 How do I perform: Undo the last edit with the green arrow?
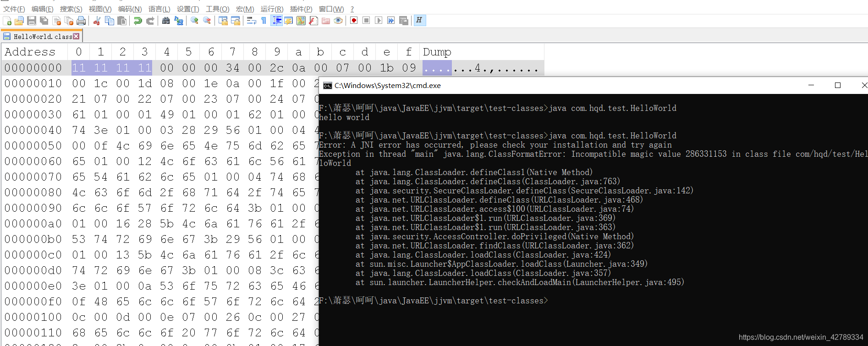click(x=137, y=21)
